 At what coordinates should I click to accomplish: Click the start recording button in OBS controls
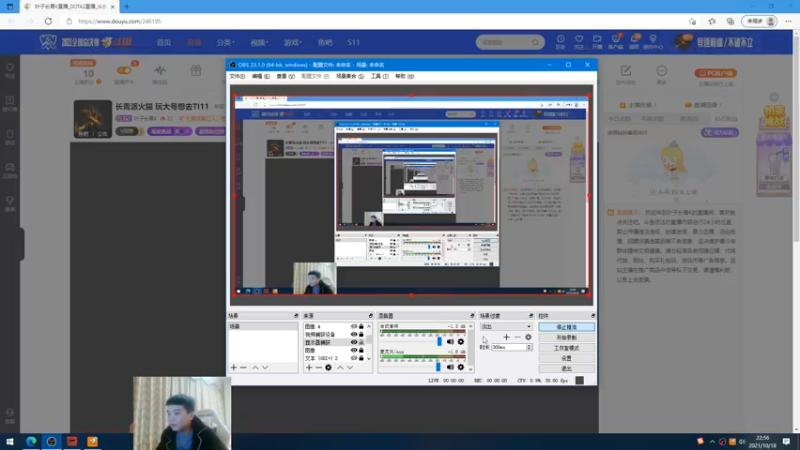point(566,337)
